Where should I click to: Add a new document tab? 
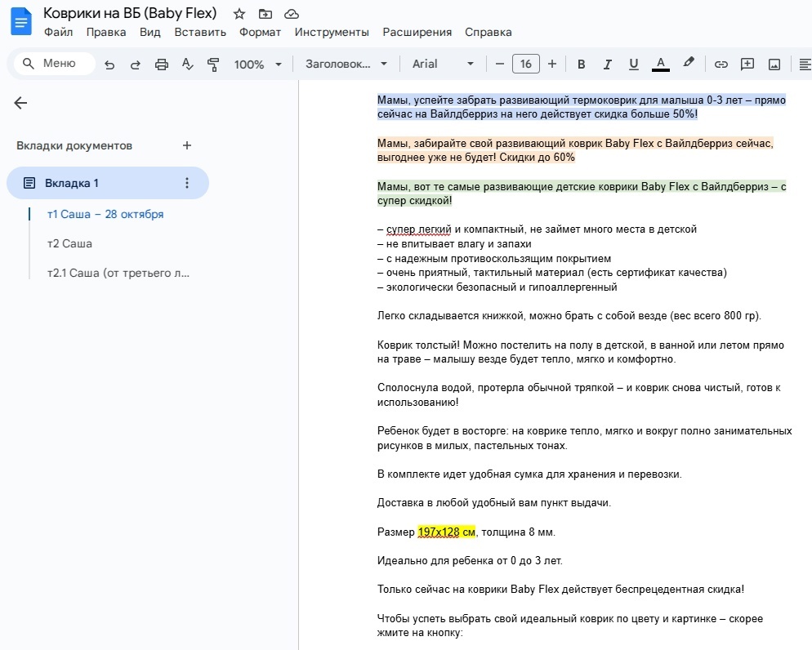(x=187, y=145)
